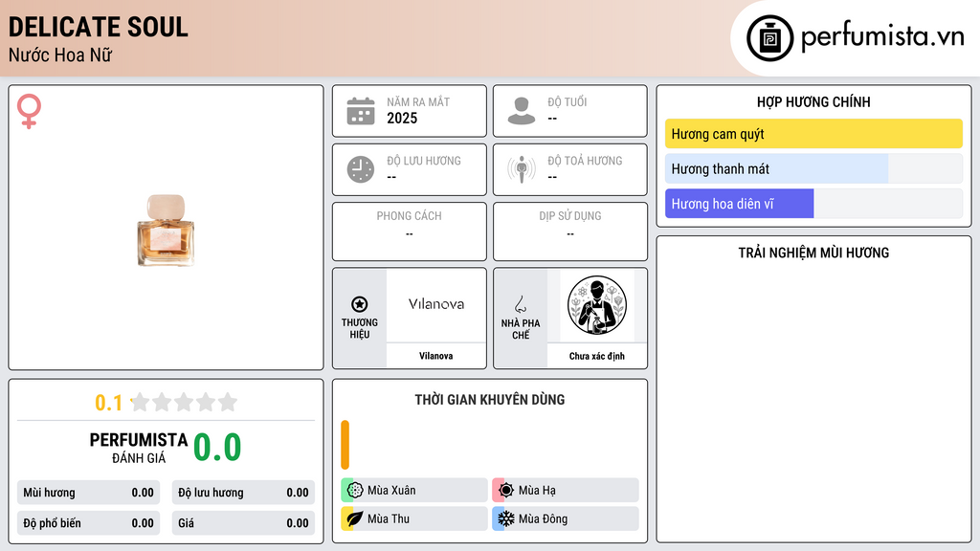Click the Mùi hương 0.00 score row
Screen dimensions: 980x551
pyautogui.click(x=88, y=493)
